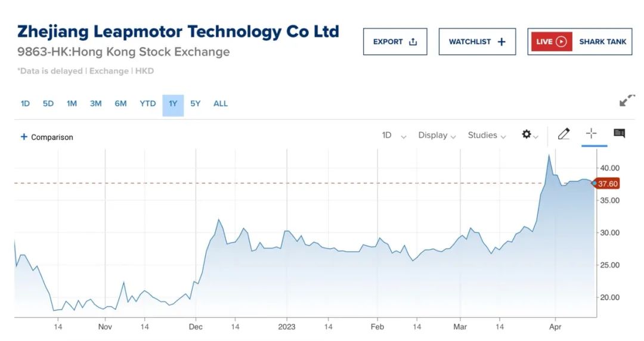The image size is (644, 341).
Task: Select the ALL time range
Action: 220,104
